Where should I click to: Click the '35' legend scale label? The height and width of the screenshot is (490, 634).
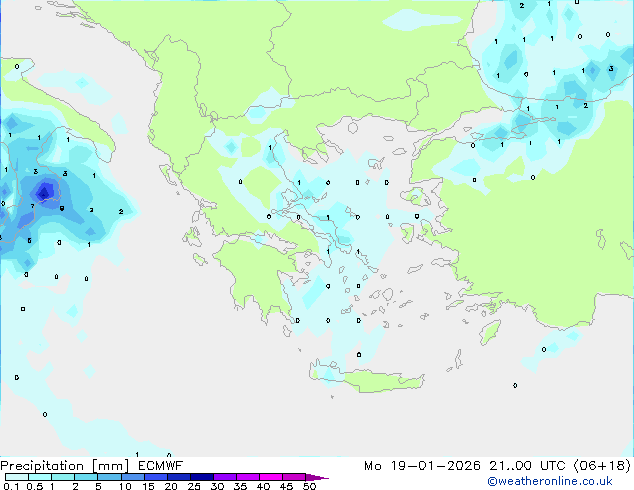pos(240,486)
